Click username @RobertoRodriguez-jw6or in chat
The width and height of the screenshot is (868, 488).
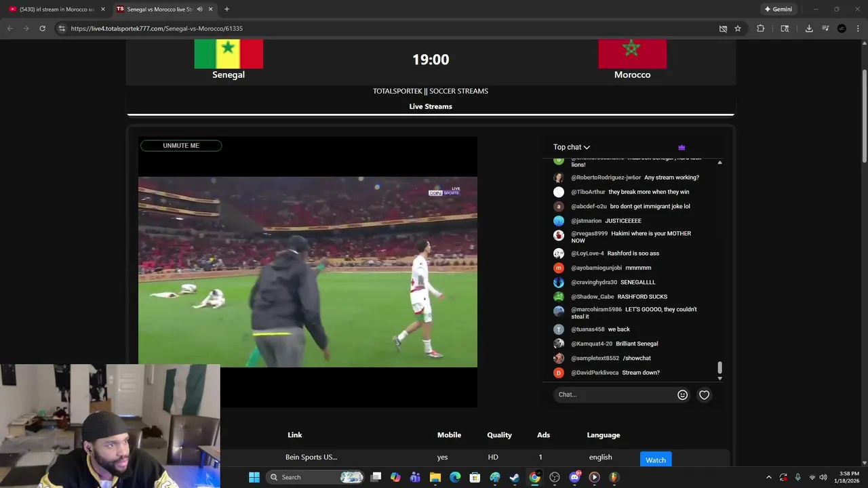pyautogui.click(x=606, y=178)
